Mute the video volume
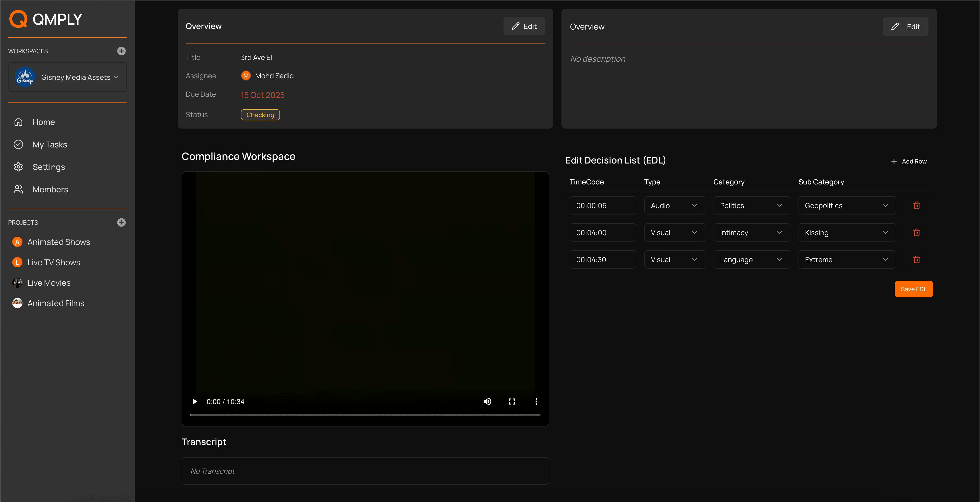This screenshot has width=980, height=502. (x=487, y=401)
